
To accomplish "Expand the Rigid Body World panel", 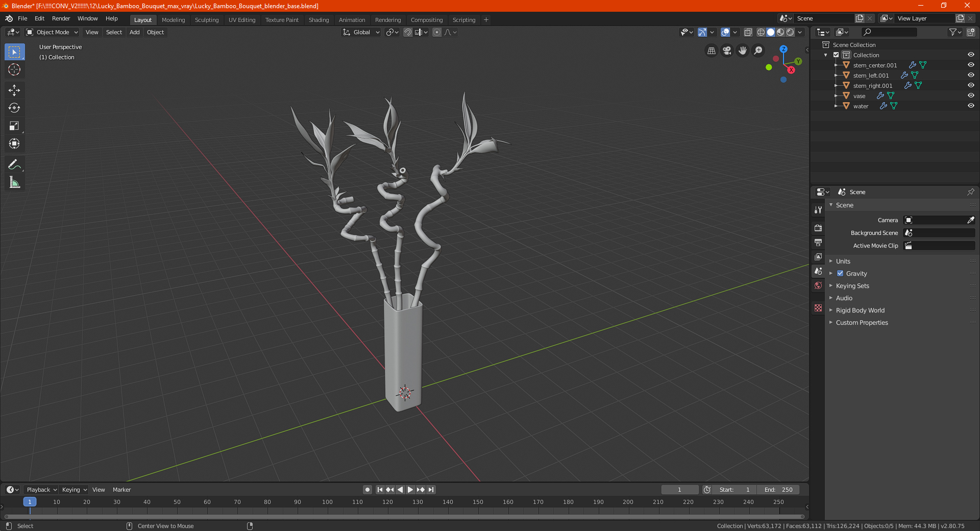I will pos(860,310).
